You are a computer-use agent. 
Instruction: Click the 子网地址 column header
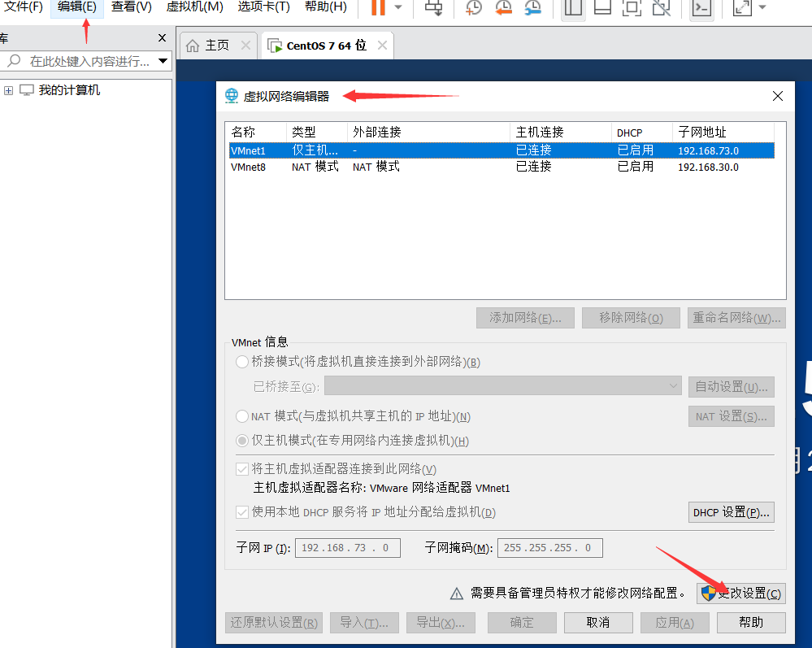click(723, 132)
